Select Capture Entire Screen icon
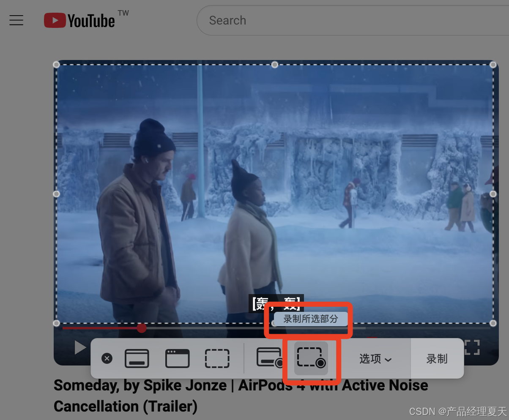Viewport: 509px width, 420px height. pyautogui.click(x=137, y=358)
